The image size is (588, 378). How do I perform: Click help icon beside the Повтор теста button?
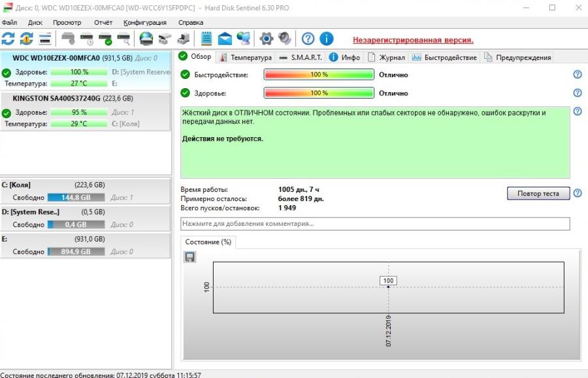577,193
